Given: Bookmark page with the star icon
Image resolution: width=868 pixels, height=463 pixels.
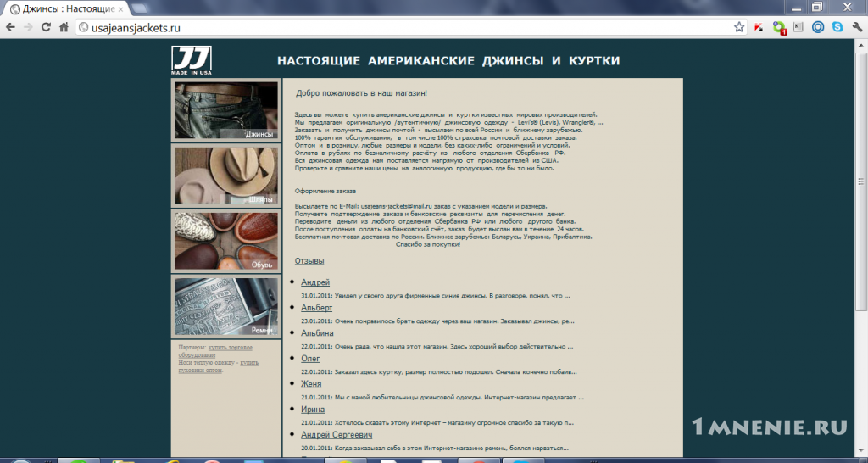Looking at the screenshot, I should pyautogui.click(x=739, y=27).
